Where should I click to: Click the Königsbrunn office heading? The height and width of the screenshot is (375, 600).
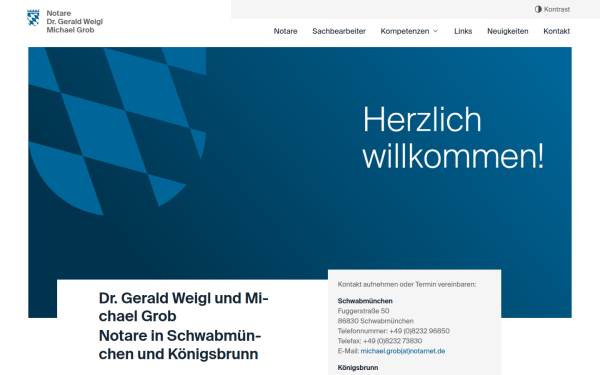click(358, 367)
